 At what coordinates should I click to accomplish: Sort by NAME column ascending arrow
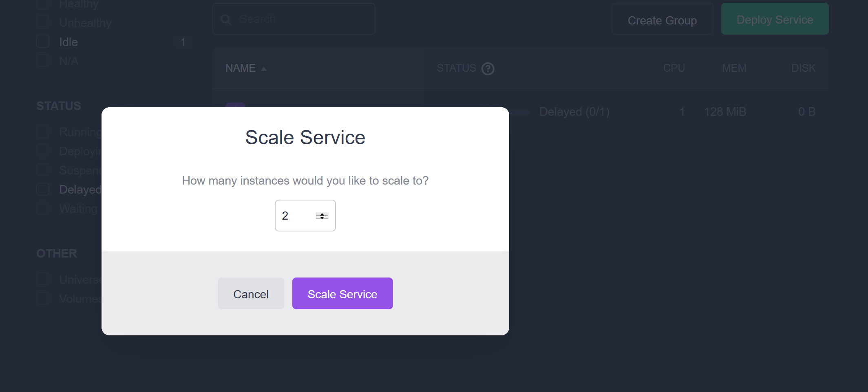click(x=264, y=69)
